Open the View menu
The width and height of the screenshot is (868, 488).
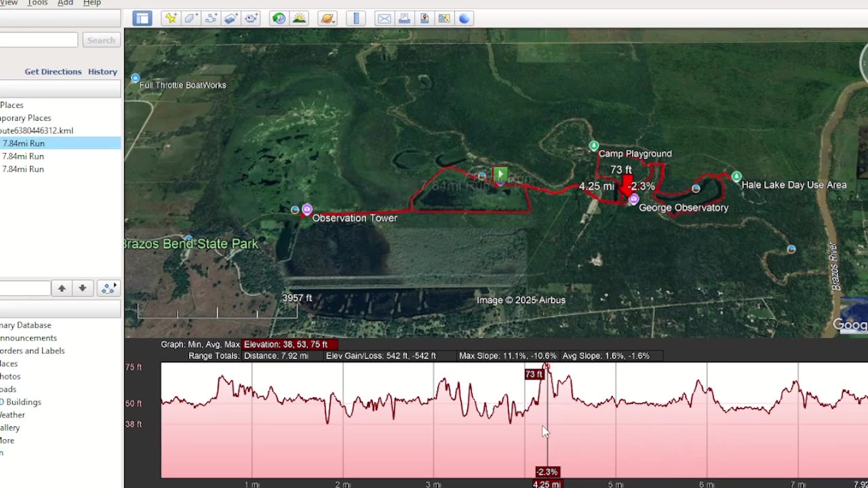[x=9, y=3]
